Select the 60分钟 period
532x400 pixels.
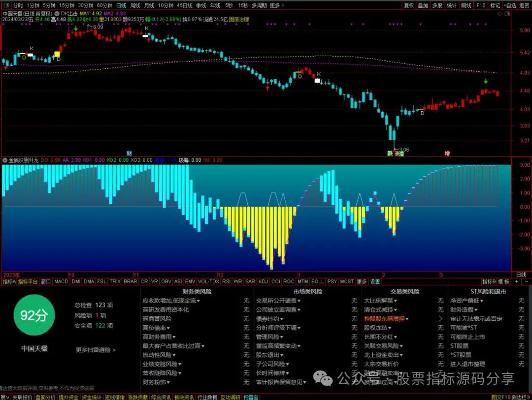pyautogui.click(x=104, y=5)
